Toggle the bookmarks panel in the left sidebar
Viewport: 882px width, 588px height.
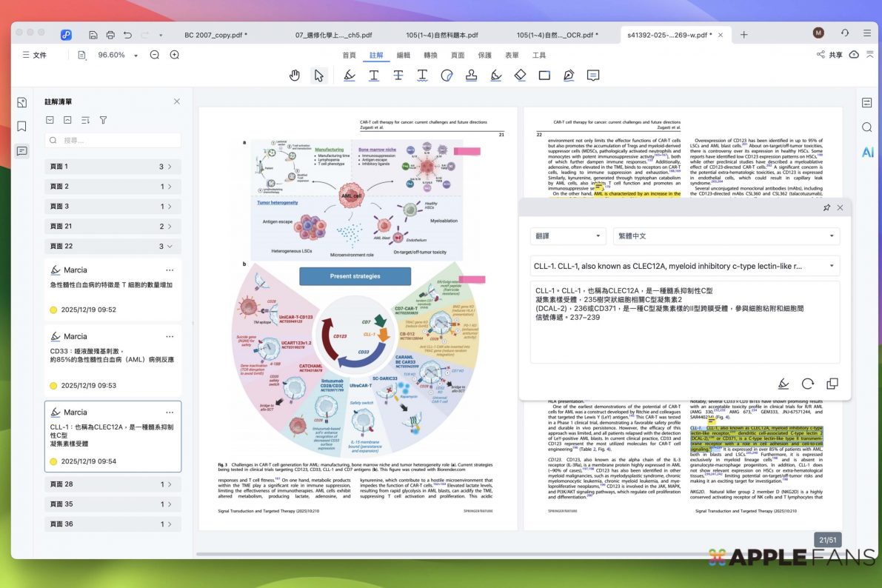(22, 127)
